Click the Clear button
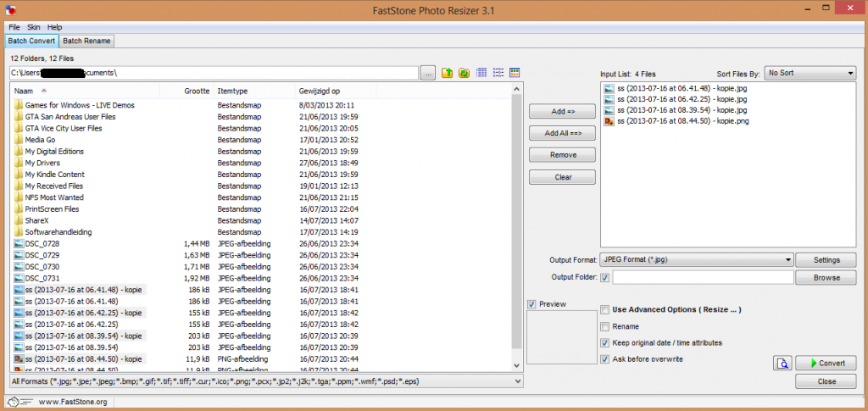The height and width of the screenshot is (411, 868). (563, 177)
